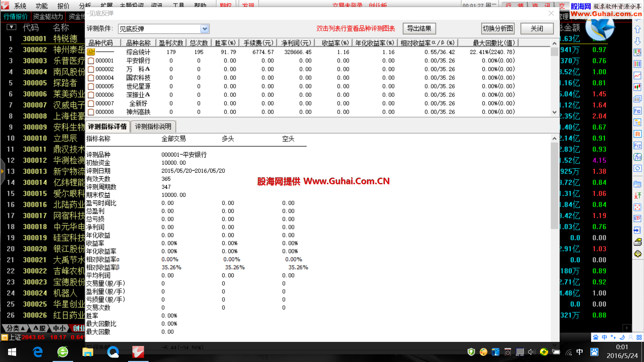Click the results table scroll-up arrow
644x362 pixels.
(554, 43)
